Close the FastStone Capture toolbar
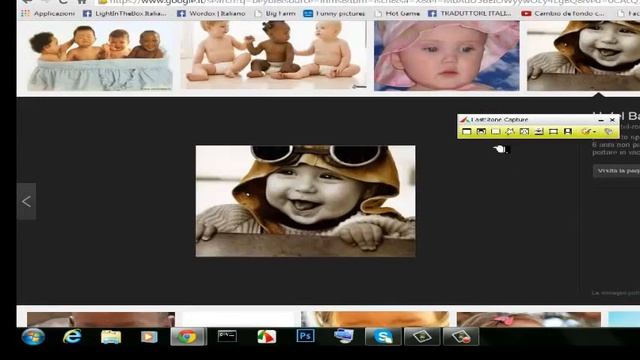640x360 pixels. (612, 120)
